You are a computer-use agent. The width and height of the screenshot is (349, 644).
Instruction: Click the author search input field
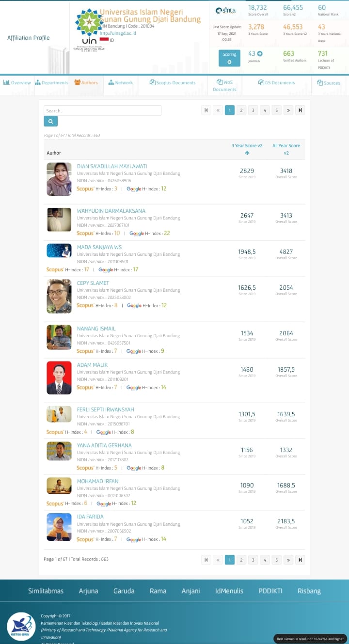coord(102,110)
